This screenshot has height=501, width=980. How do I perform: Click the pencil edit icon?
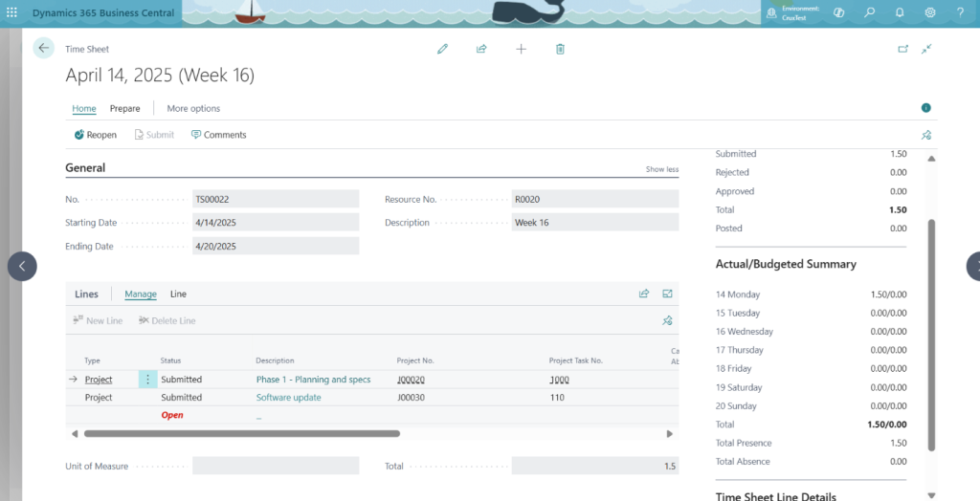coord(442,49)
